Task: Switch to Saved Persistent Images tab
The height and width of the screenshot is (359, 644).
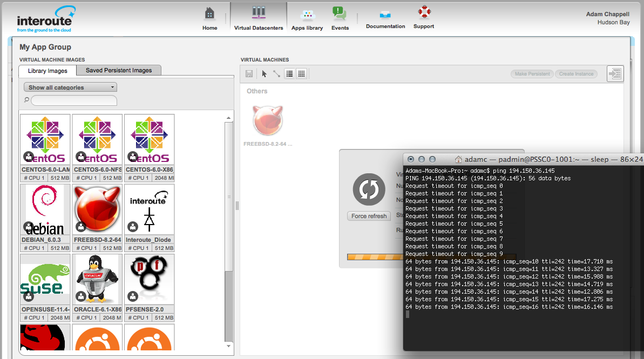Action: click(119, 70)
